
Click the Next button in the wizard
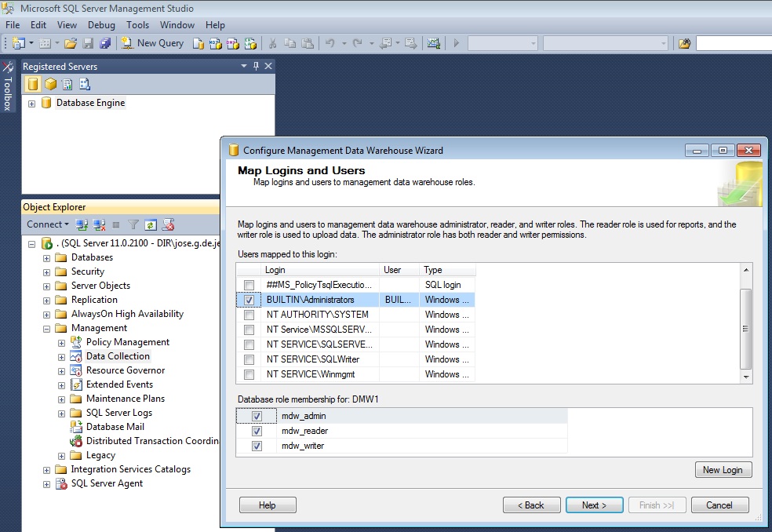(x=594, y=505)
